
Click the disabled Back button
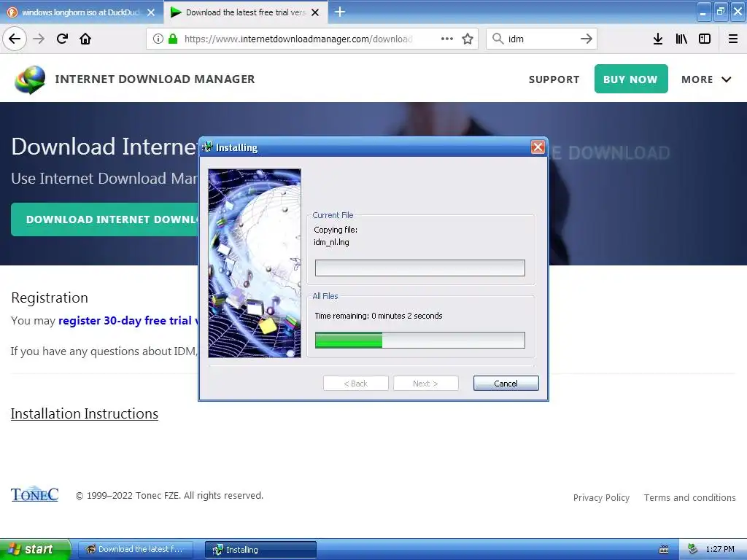356,384
